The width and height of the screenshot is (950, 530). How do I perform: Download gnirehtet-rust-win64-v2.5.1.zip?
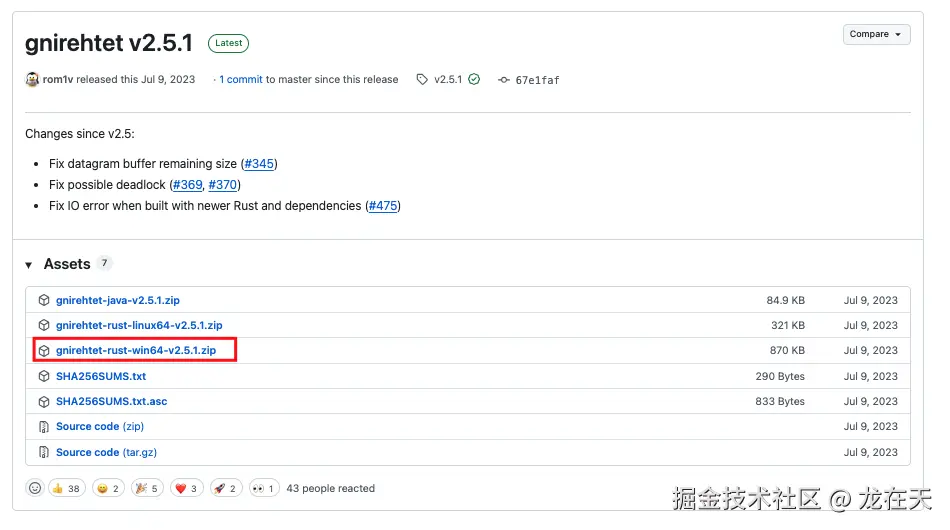[136, 350]
